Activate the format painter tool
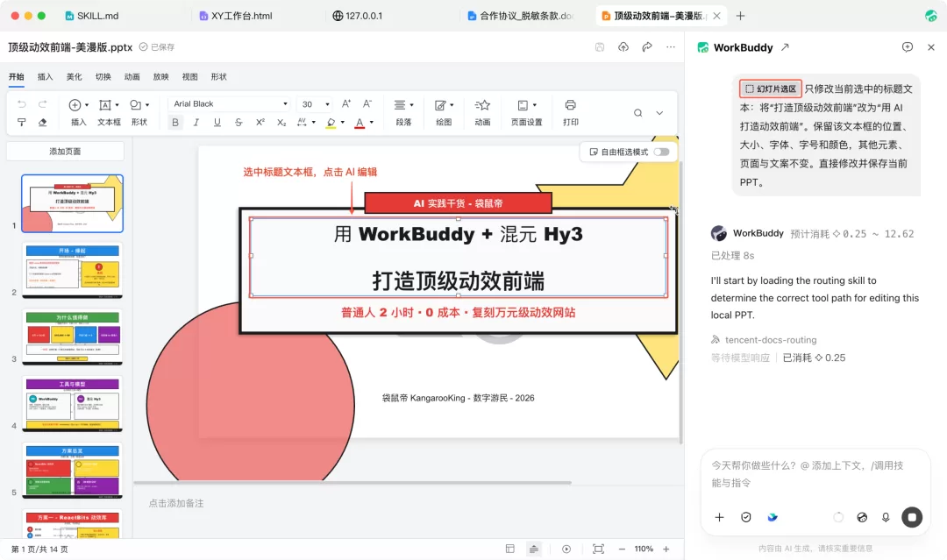947x560 pixels. pos(22,122)
